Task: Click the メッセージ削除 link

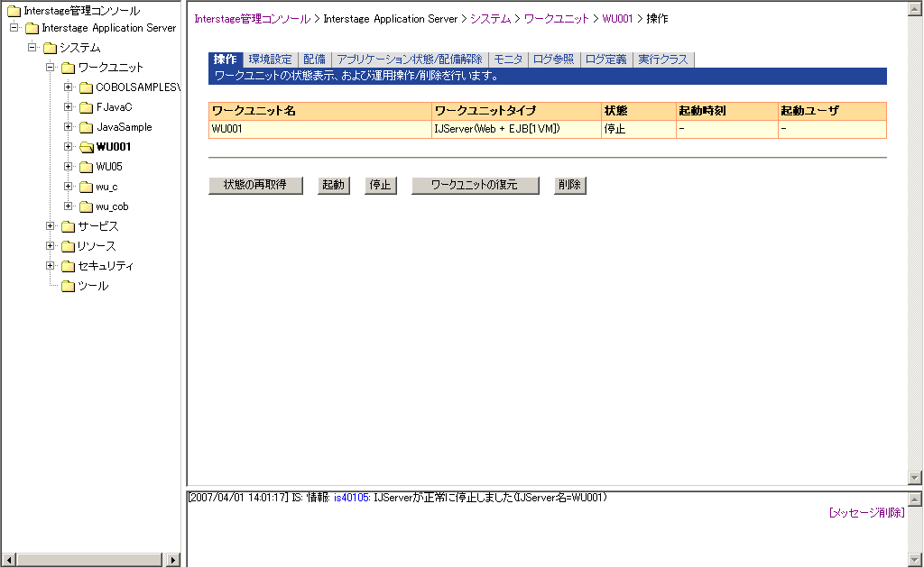Action: 865,513
